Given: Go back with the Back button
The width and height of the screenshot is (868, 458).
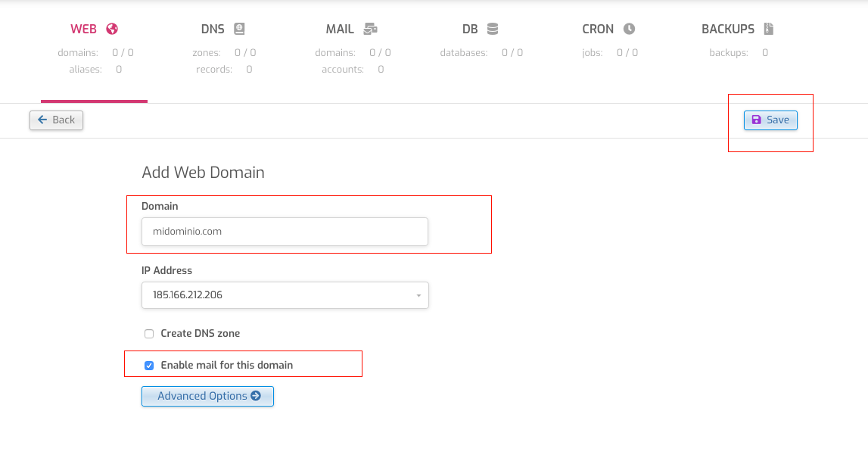Looking at the screenshot, I should [57, 120].
